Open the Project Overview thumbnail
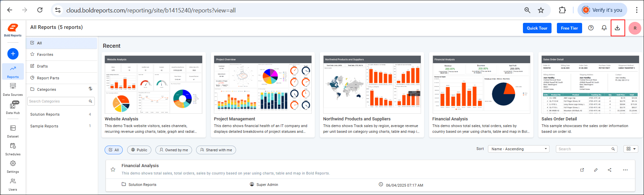This screenshot has height=195, width=644. (263, 85)
